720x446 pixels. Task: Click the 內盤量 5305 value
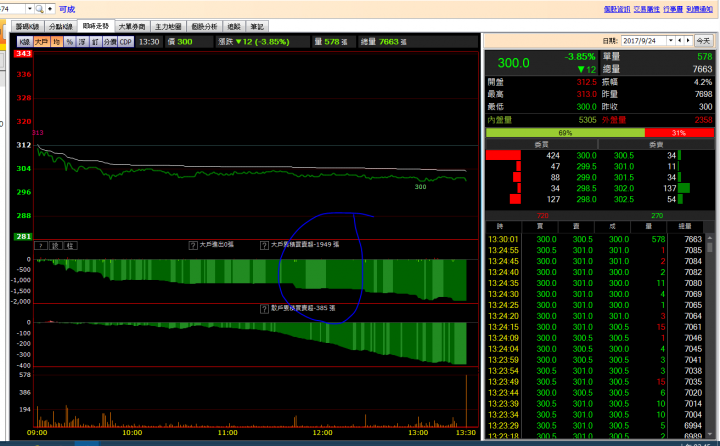click(587, 120)
